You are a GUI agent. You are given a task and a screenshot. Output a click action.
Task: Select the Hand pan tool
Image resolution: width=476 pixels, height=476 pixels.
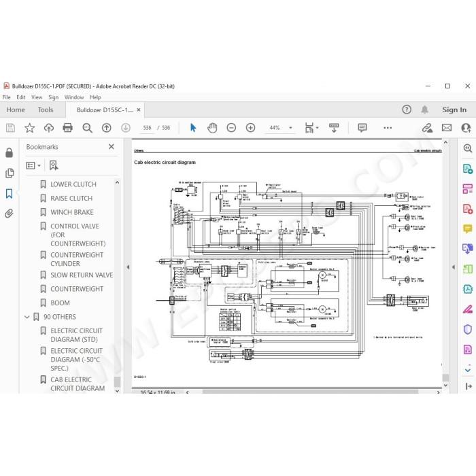pyautogui.click(x=212, y=128)
